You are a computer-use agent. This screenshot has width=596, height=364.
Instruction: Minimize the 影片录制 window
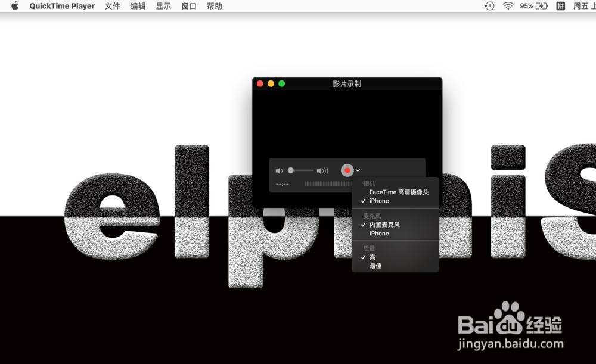[271, 83]
